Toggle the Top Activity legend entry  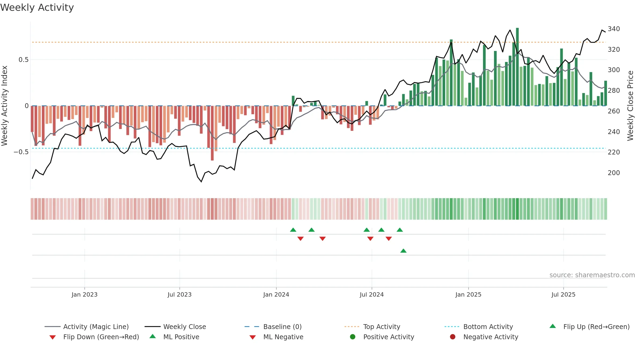372,327
